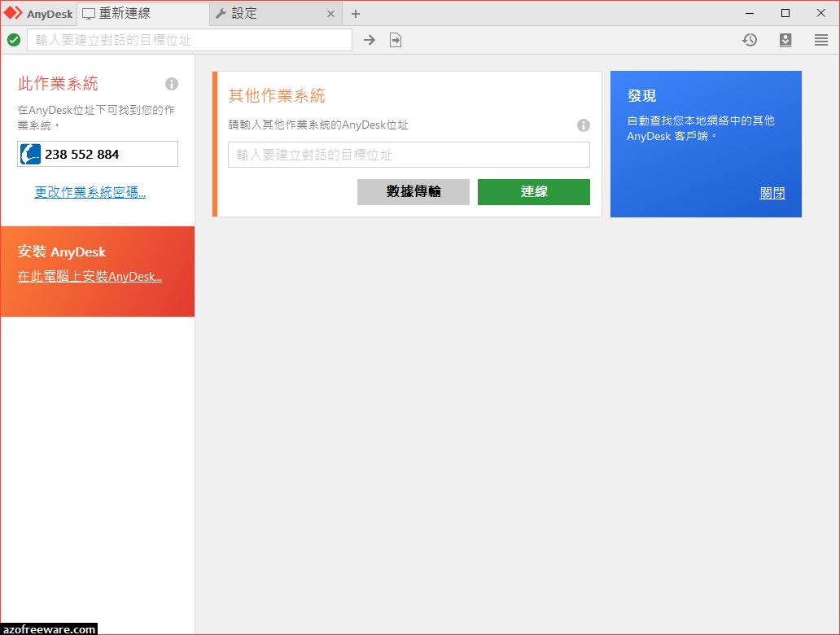Click the connect arrow icon in the toolbar
Image resolution: width=840 pixels, height=635 pixels.
(x=369, y=40)
